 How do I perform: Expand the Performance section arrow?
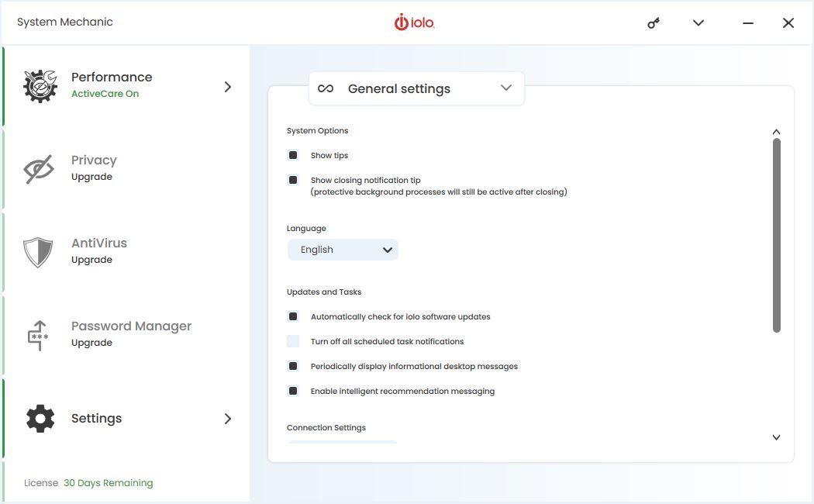[x=227, y=87]
